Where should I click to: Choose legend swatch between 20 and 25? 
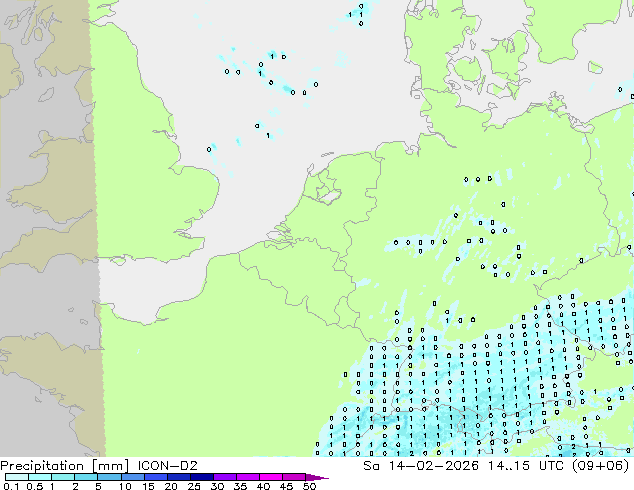[x=179, y=477]
